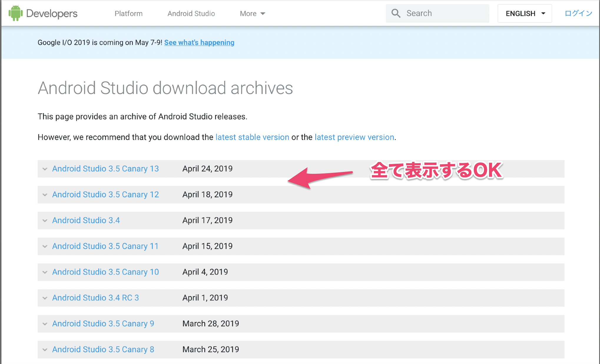
Task: Expand chevron for 3.4 RC 3
Action: tap(45, 298)
